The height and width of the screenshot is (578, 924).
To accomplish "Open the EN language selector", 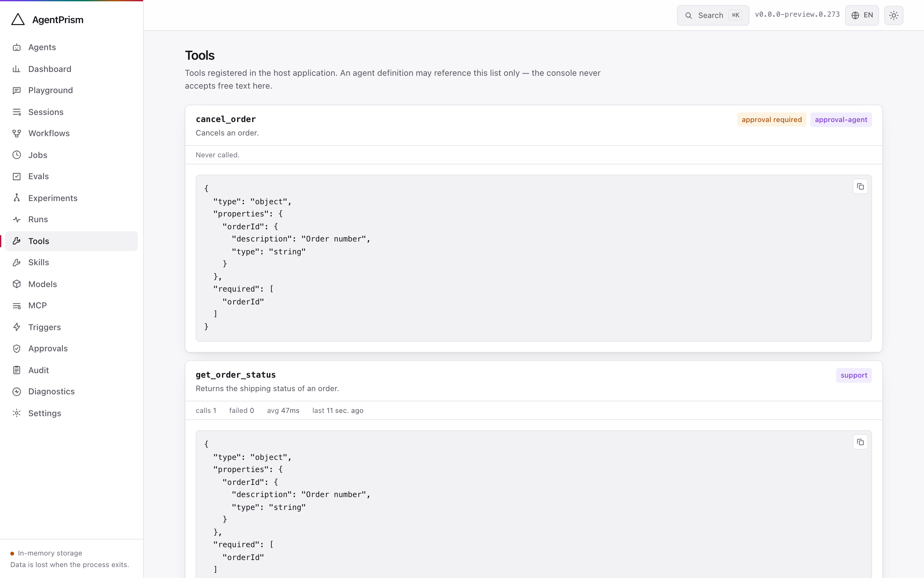I will 862,15.
